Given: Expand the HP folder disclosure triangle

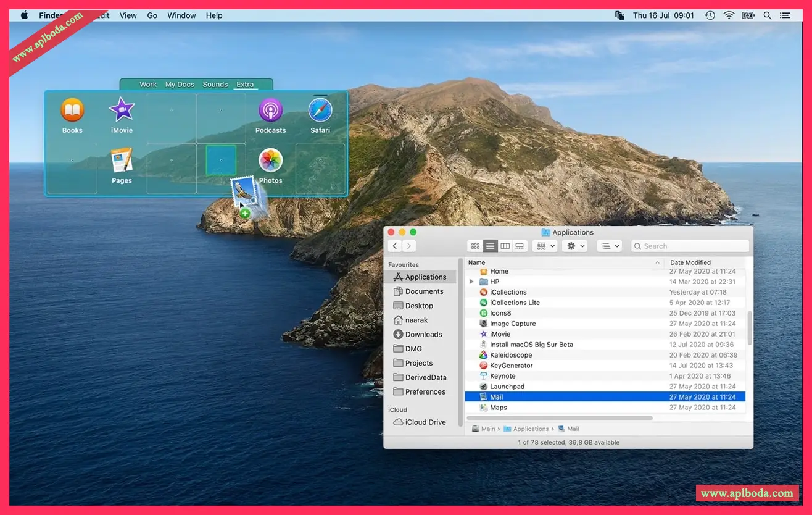Looking at the screenshot, I should (x=472, y=282).
